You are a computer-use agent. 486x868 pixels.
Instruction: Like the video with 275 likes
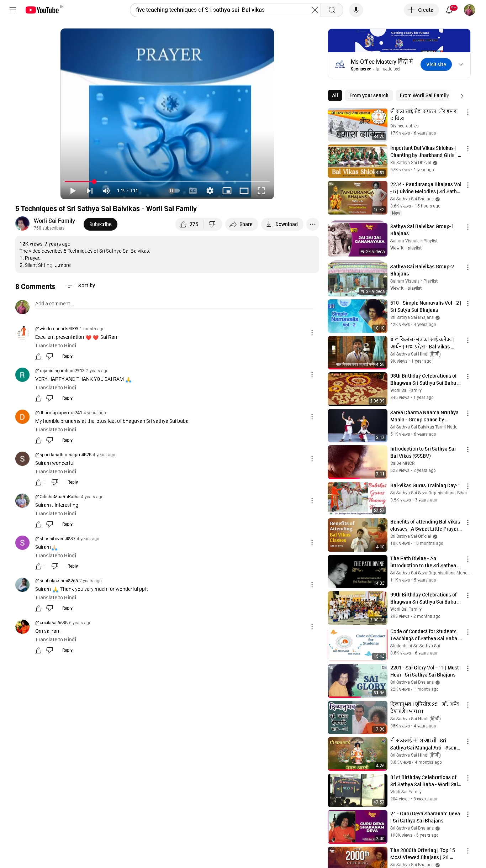pos(189,224)
